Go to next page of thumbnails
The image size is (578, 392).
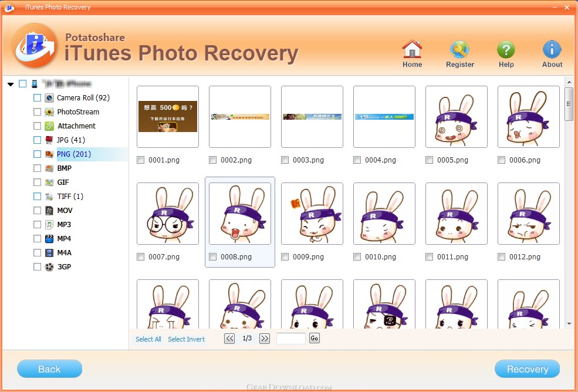pyautogui.click(x=264, y=338)
